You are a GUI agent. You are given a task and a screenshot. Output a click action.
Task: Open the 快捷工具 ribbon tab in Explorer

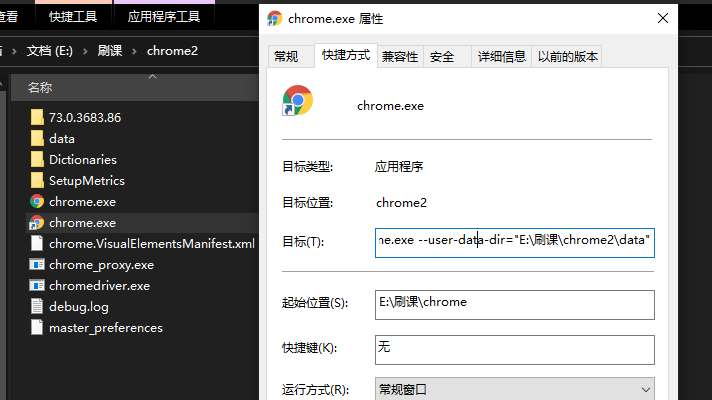click(73, 17)
